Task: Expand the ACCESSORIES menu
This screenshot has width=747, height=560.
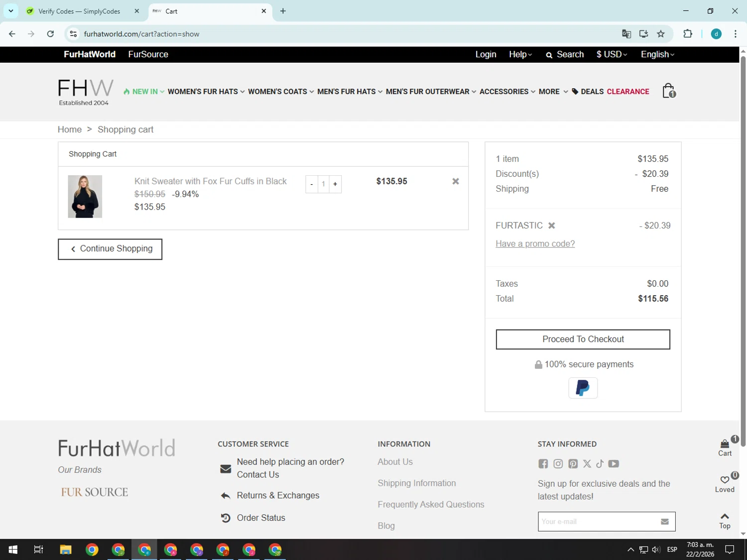Action: click(x=507, y=92)
